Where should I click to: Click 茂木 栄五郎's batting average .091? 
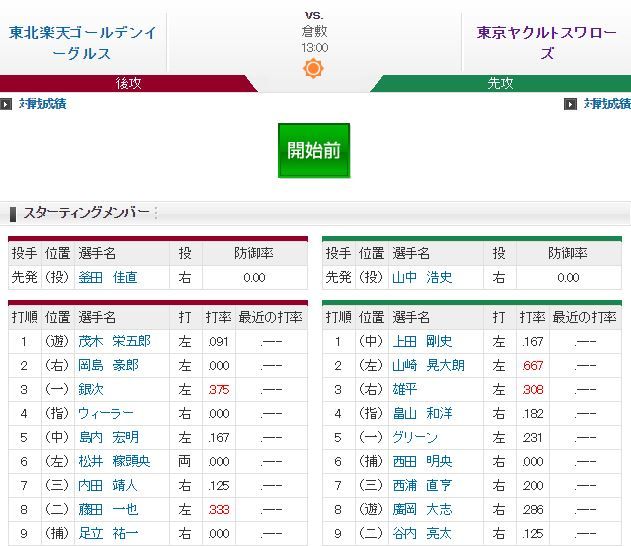(x=219, y=342)
